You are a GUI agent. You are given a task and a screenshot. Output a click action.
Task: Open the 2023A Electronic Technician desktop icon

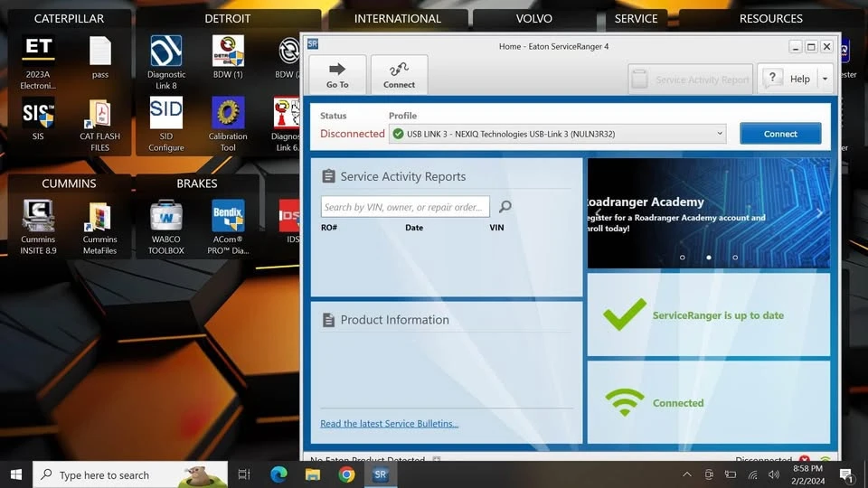click(x=38, y=62)
